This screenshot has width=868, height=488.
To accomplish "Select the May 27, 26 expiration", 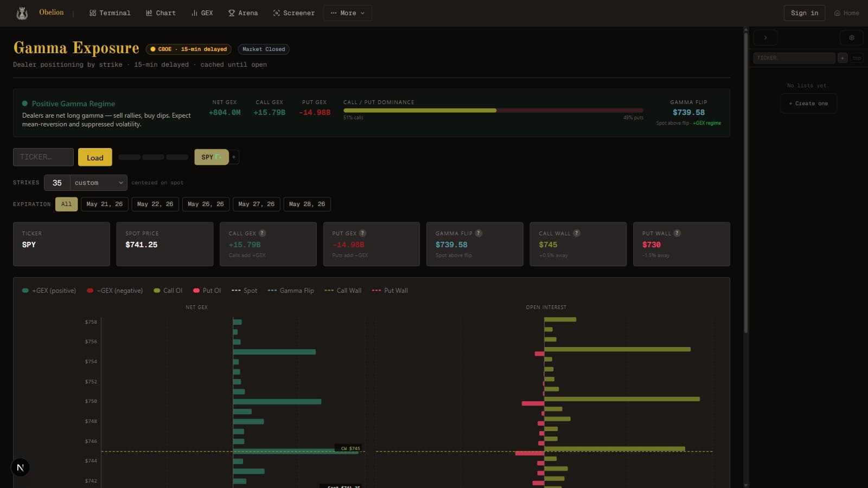I will [x=257, y=204].
